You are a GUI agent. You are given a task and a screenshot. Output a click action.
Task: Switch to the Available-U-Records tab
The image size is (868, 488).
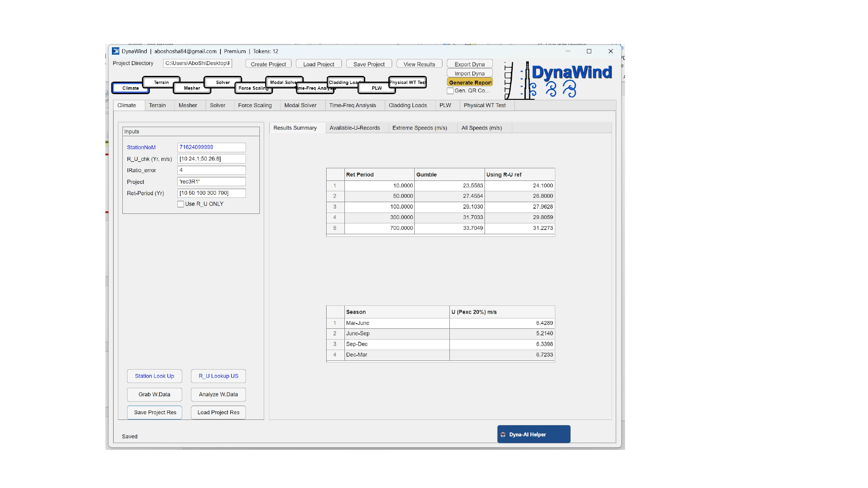[x=355, y=128]
